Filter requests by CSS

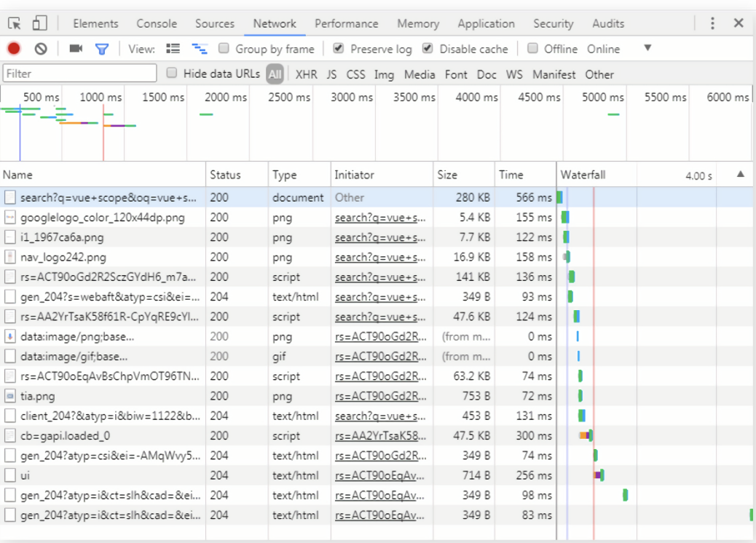tap(356, 75)
